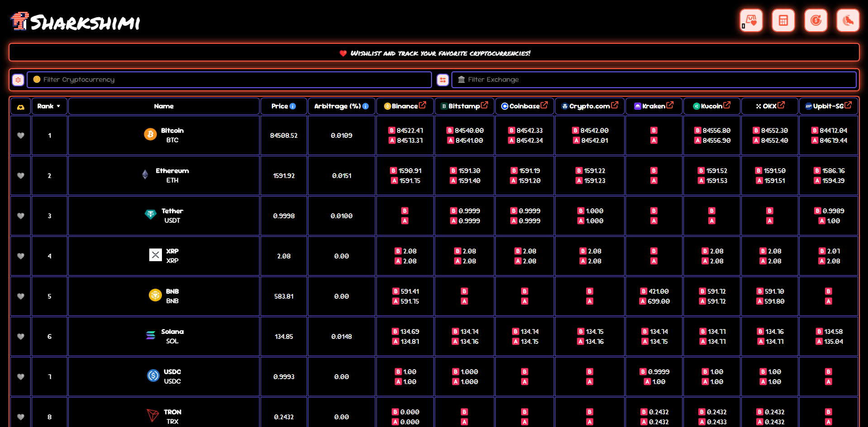The image size is (868, 427).
Task: Toggle wishlist heart for XRP
Action: 21,256
